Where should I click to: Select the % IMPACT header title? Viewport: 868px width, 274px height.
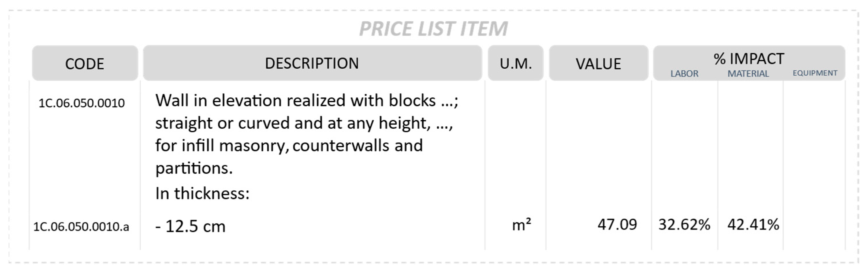pos(749,59)
